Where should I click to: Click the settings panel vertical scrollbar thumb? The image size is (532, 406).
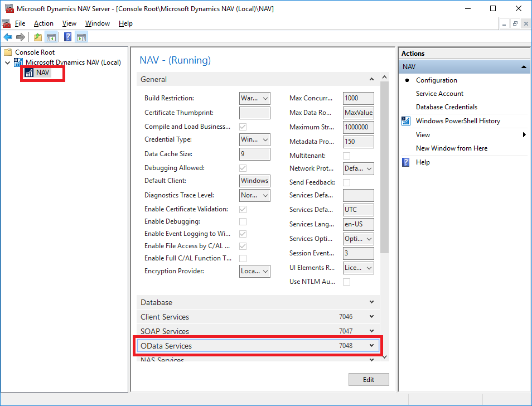[384, 167]
